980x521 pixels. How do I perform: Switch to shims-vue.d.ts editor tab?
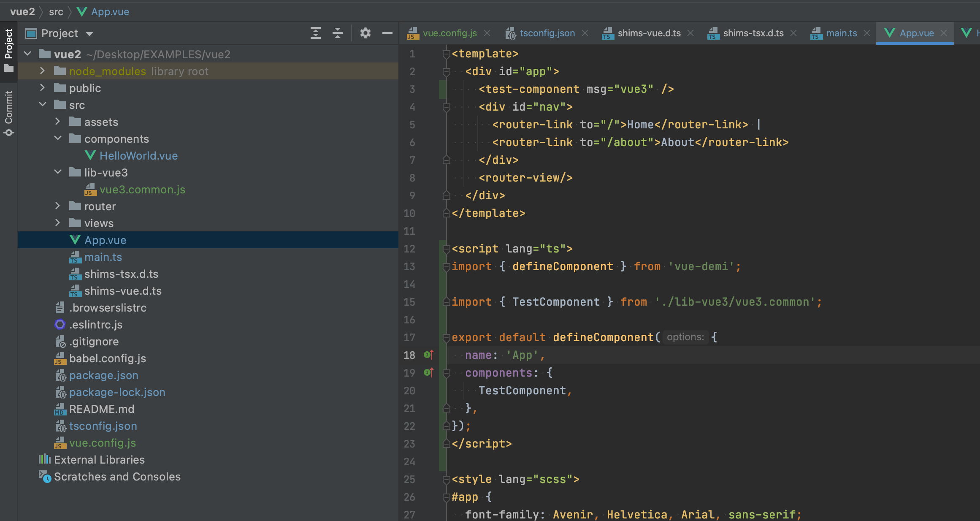(x=649, y=33)
